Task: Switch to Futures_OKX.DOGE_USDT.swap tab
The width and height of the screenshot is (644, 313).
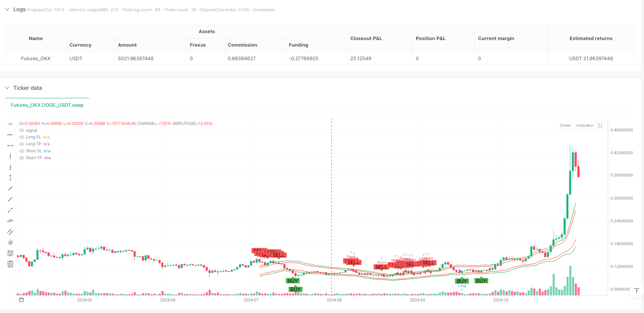Action: point(47,105)
